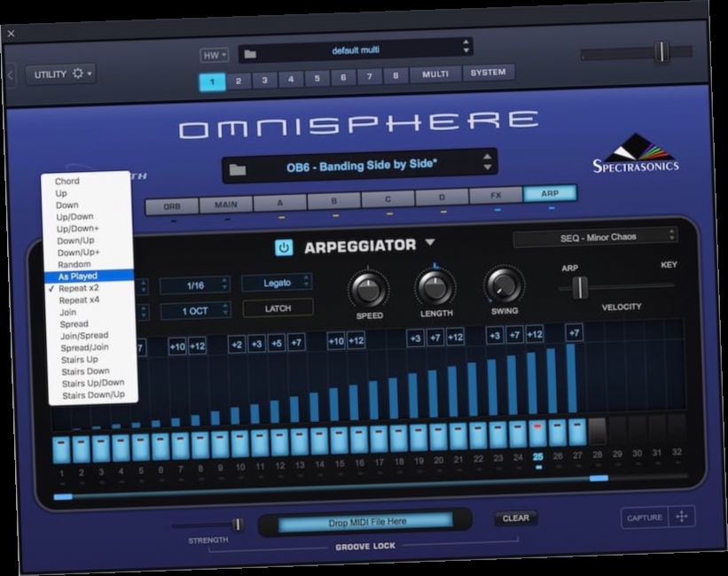Collapse sidebar with left chevron
The height and width of the screenshot is (576, 728).
coord(11,74)
